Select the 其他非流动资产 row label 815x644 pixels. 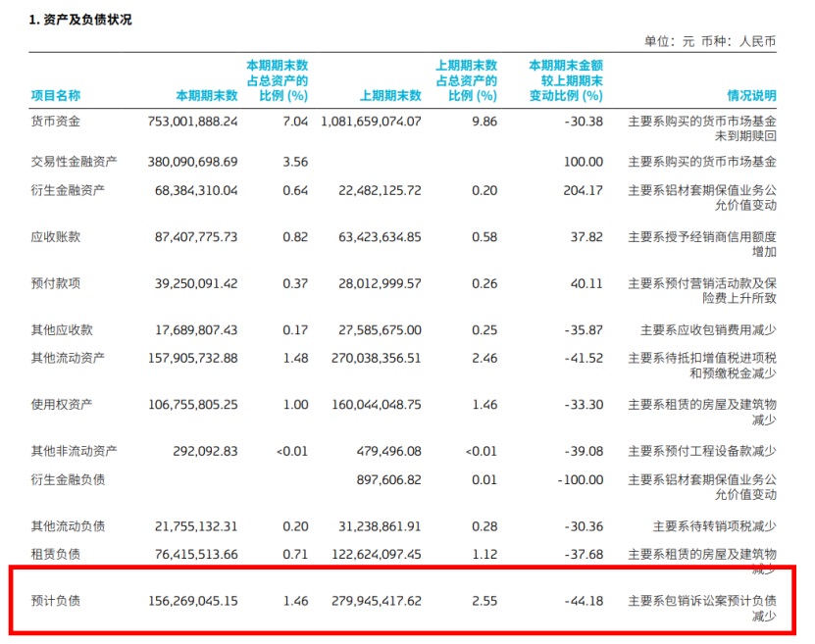coord(75,451)
